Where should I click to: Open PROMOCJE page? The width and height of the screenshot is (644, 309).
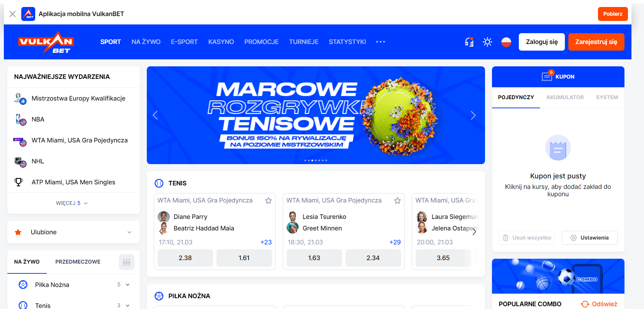[262, 42]
